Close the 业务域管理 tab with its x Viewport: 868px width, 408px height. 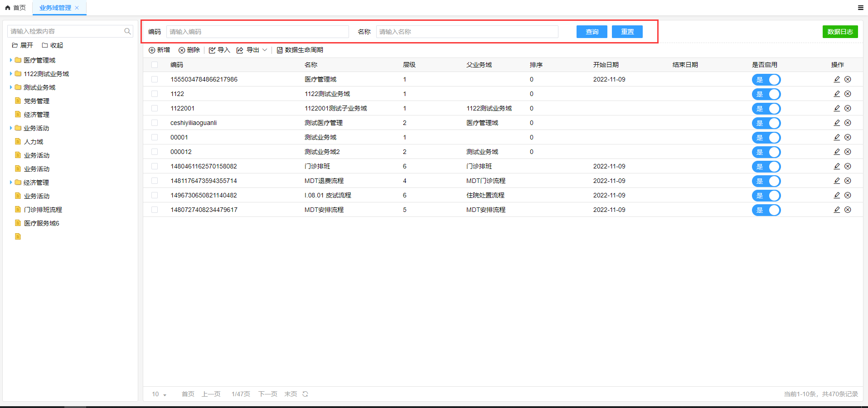pos(77,8)
